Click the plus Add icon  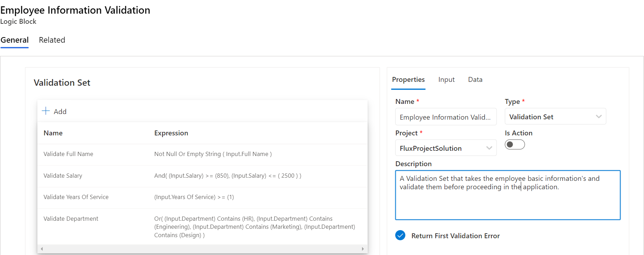46,111
